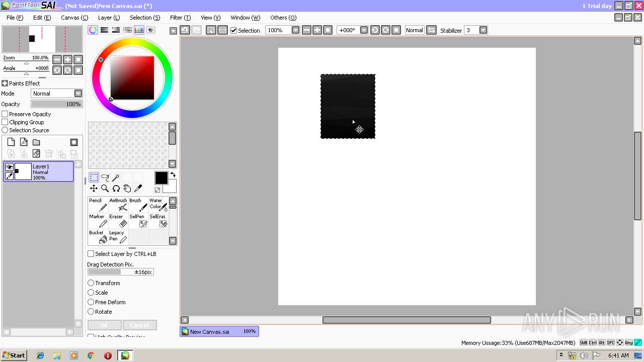Viewport: 644px width, 362px height.
Task: Open the File menu
Action: pos(15,18)
